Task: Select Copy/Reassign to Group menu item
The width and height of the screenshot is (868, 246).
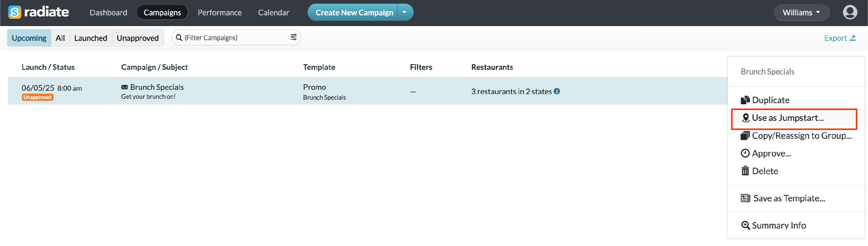Action: pos(796,135)
